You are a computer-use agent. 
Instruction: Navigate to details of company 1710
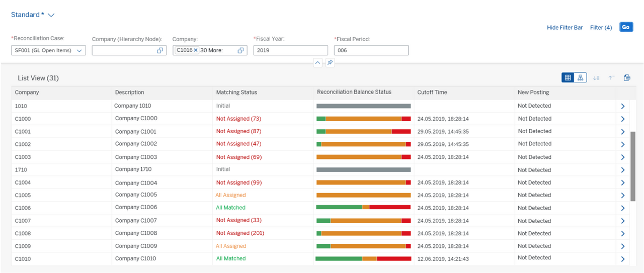click(x=622, y=170)
